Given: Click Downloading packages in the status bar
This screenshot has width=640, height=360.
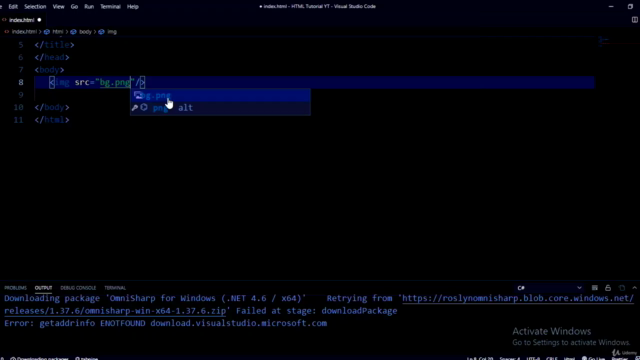Looking at the screenshot, I should [39, 358].
